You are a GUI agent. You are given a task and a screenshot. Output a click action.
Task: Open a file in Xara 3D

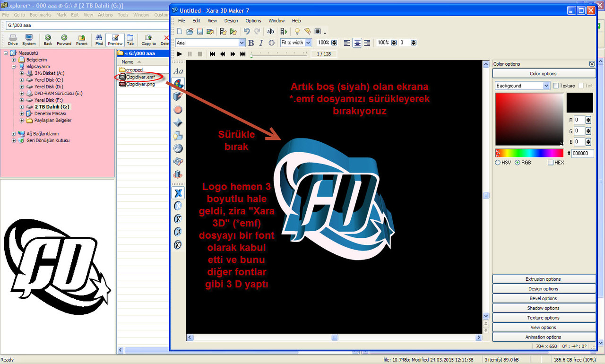(x=190, y=32)
